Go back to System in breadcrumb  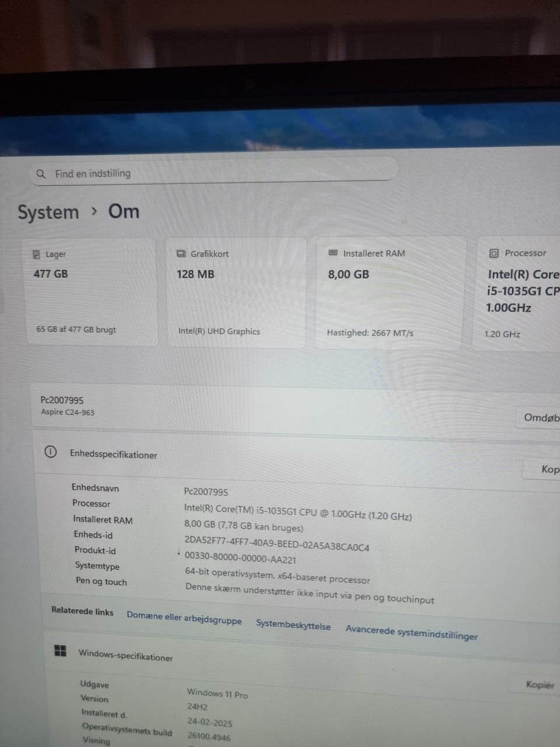tap(48, 212)
